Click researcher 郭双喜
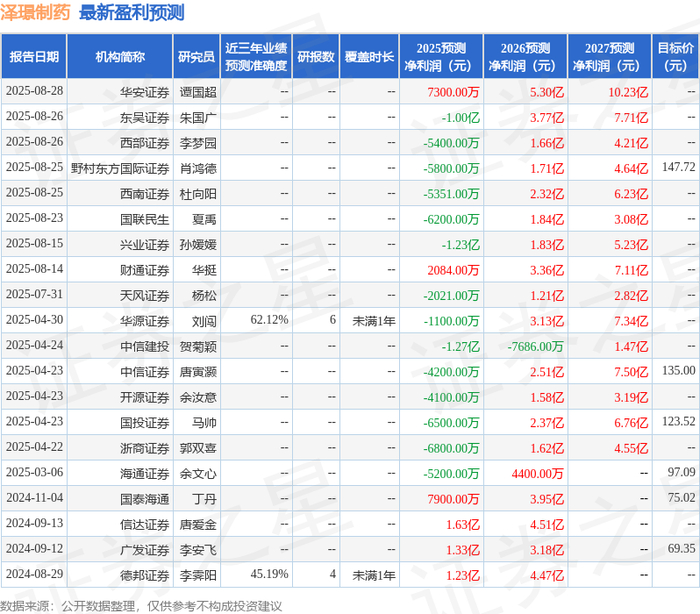 tap(198, 448)
